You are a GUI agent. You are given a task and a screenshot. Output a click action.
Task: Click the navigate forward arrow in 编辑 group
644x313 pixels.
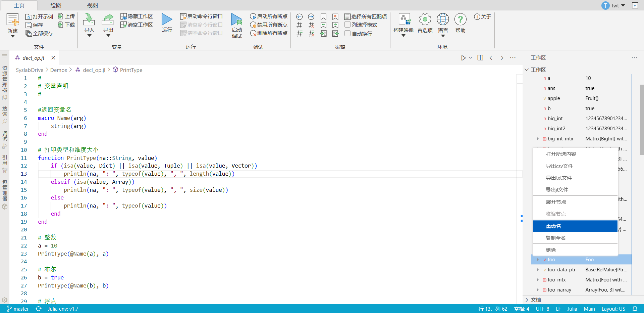(x=311, y=17)
